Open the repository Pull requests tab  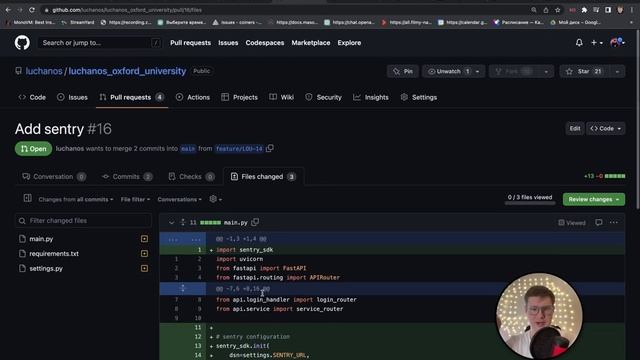131,97
